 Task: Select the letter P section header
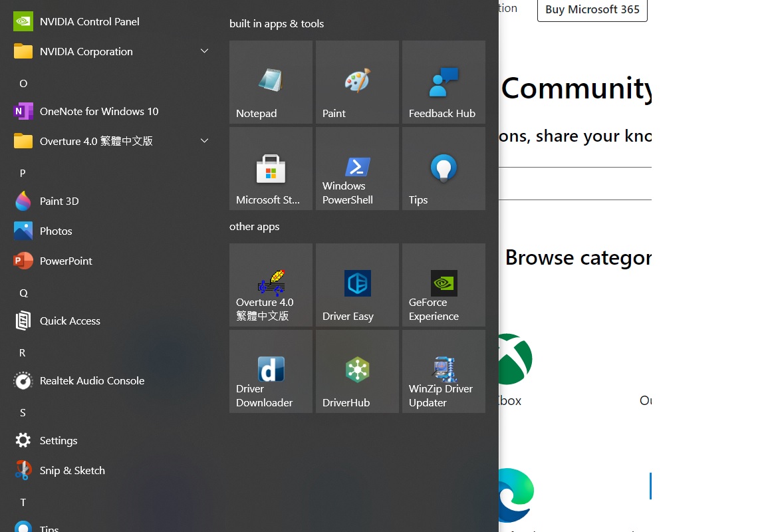23,173
